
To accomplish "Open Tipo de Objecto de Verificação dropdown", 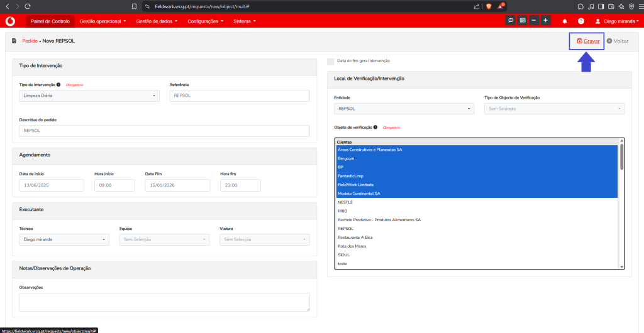I will pyautogui.click(x=555, y=109).
